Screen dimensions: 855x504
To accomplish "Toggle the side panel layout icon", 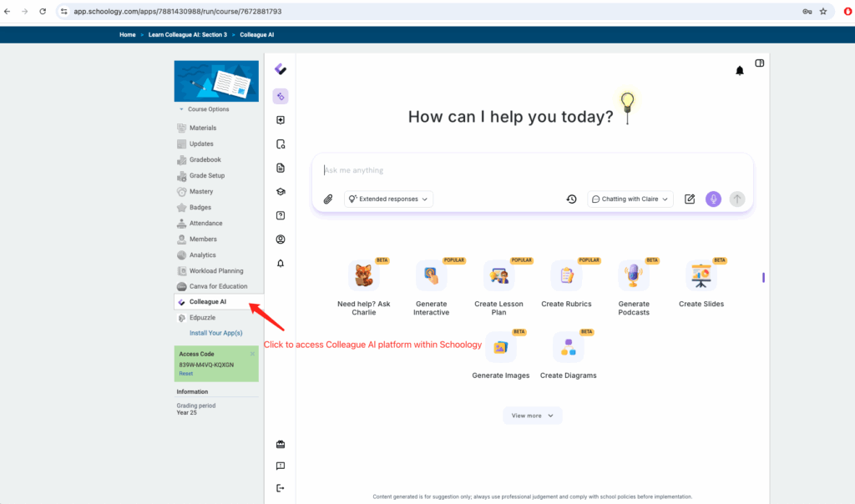I will click(760, 63).
